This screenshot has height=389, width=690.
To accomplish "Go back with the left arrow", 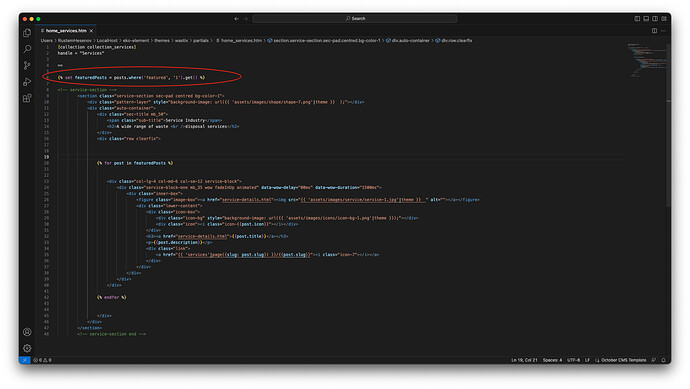I will pos(237,18).
